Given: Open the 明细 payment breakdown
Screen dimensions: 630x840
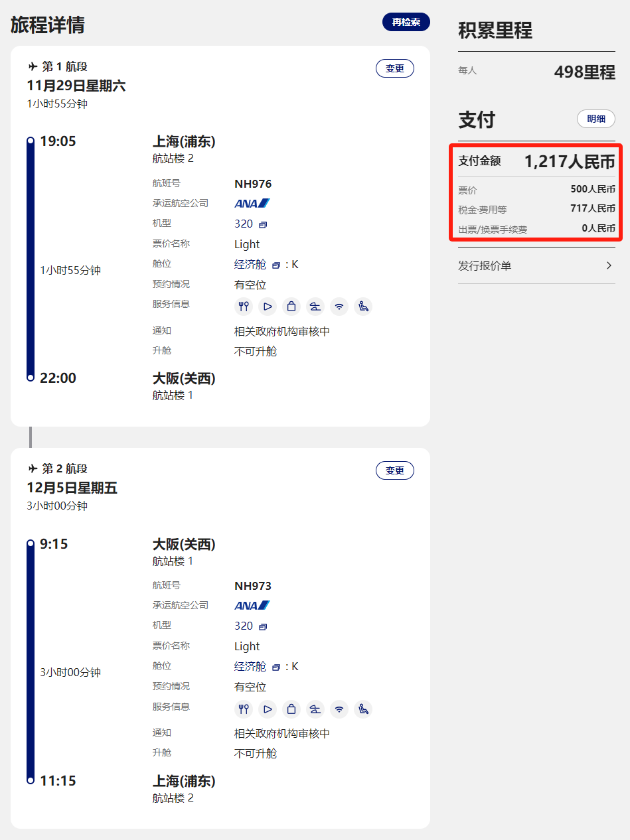Looking at the screenshot, I should coord(595,119).
